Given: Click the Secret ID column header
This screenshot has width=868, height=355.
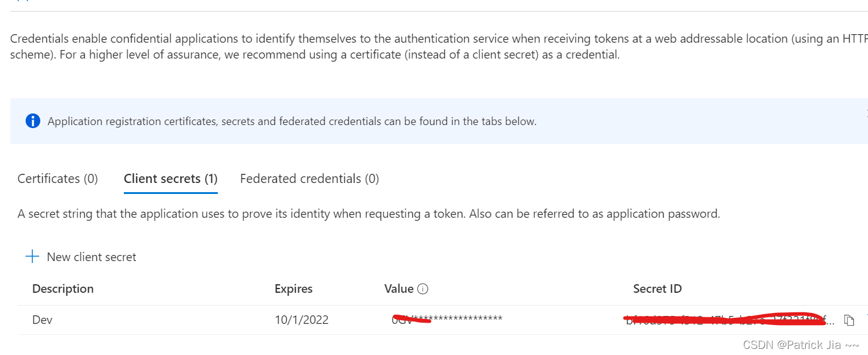Looking at the screenshot, I should point(657,289).
